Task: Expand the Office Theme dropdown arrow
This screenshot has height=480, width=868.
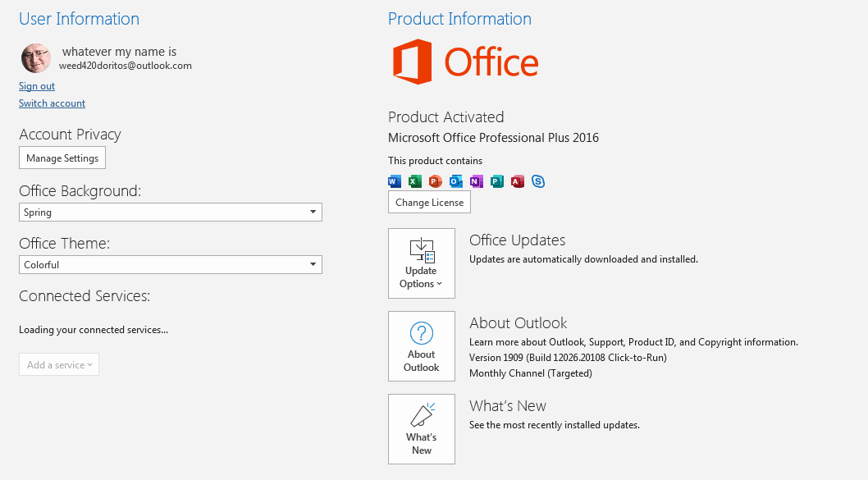Action: tap(313, 265)
